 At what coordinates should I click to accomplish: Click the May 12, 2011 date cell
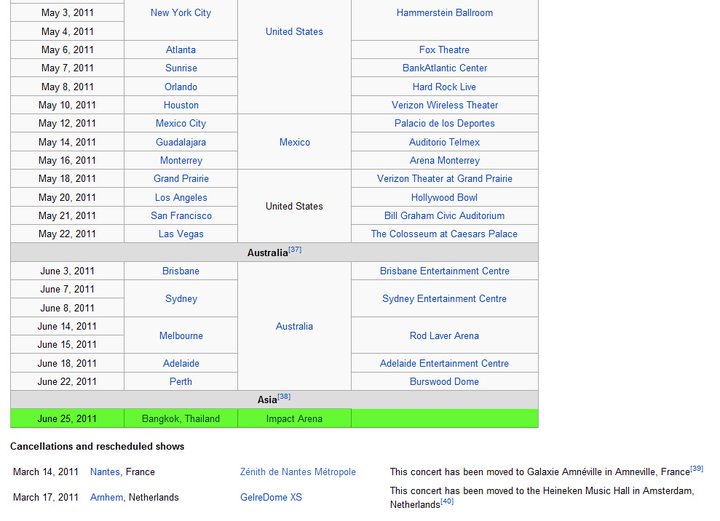67,123
